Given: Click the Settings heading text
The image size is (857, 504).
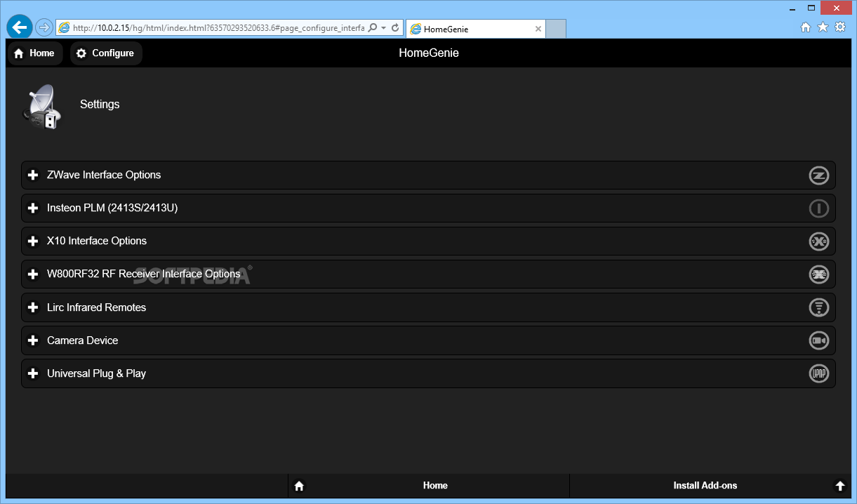Looking at the screenshot, I should click(100, 105).
